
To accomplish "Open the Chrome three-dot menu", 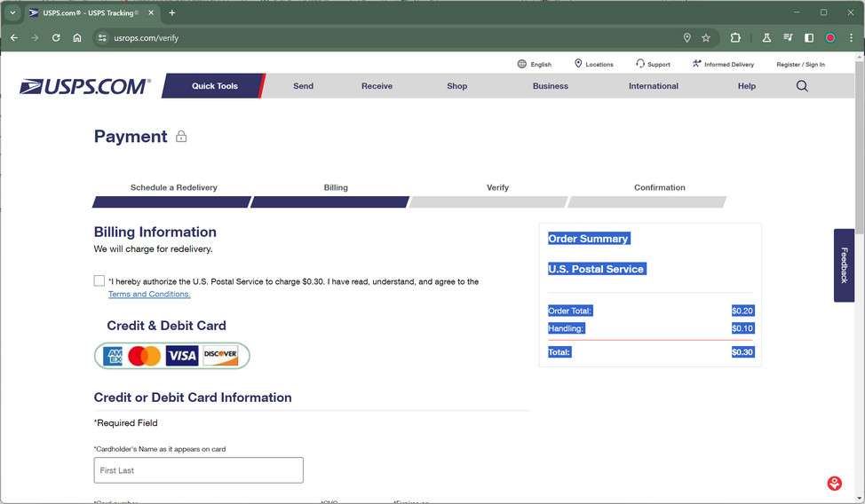I will point(851,37).
